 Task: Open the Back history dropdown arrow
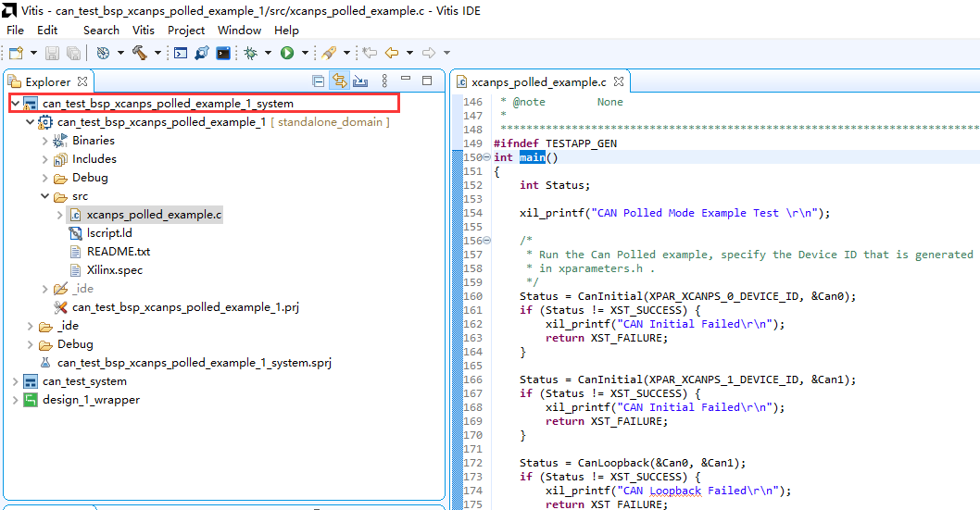[x=410, y=53]
